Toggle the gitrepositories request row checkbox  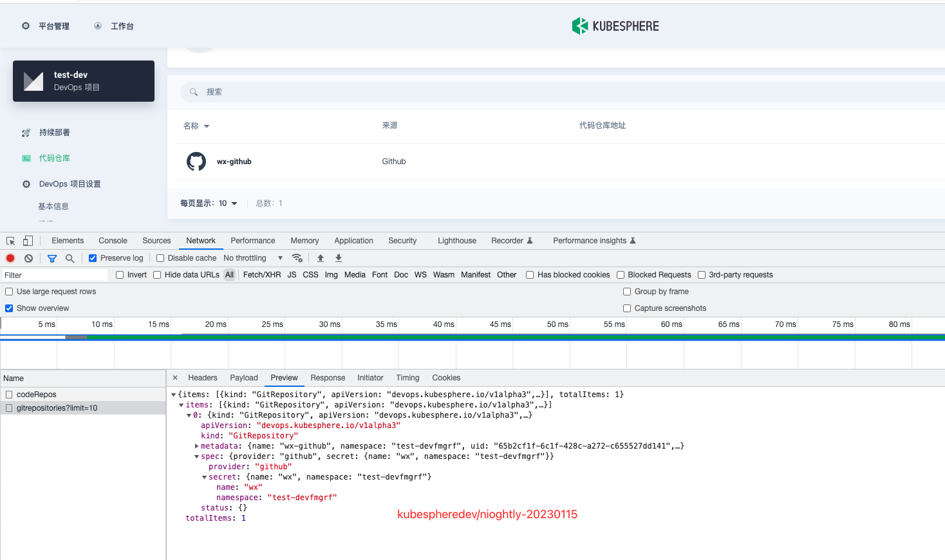click(9, 408)
